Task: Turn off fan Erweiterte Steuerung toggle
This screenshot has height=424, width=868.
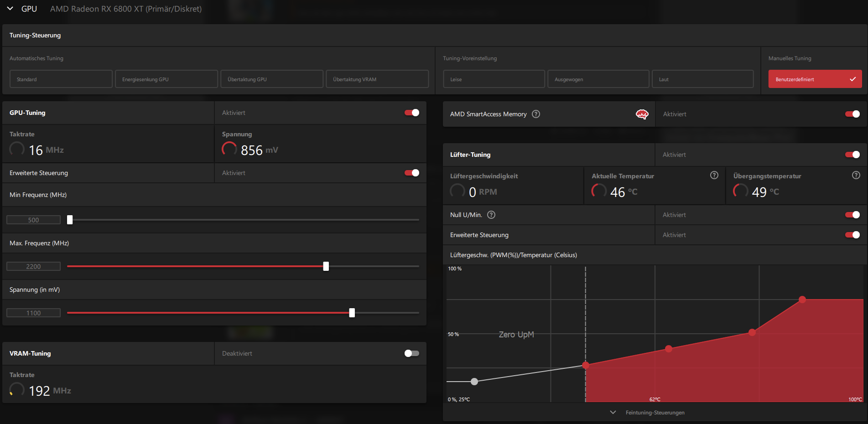Action: tap(852, 235)
